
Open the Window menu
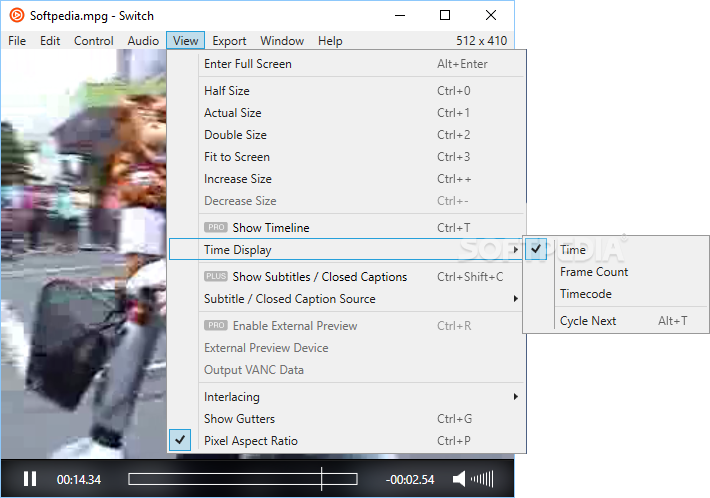(282, 41)
